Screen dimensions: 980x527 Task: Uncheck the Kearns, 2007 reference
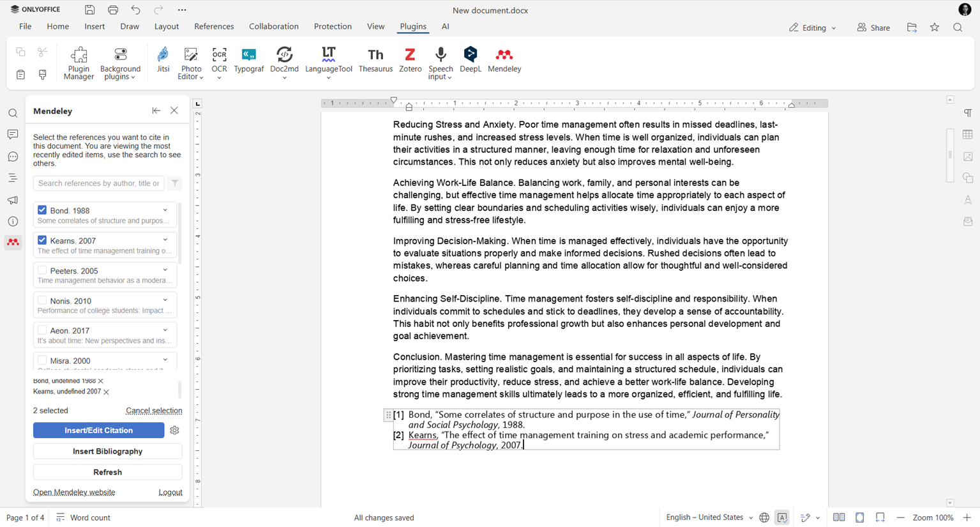[42, 240]
